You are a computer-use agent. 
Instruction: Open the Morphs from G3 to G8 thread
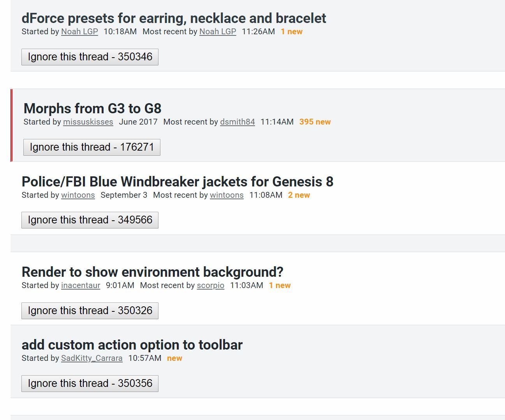coord(92,109)
